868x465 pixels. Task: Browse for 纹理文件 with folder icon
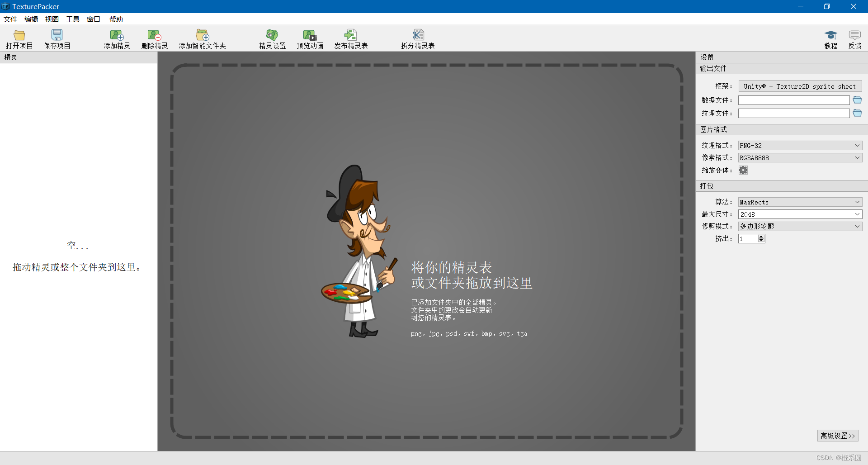(x=857, y=113)
